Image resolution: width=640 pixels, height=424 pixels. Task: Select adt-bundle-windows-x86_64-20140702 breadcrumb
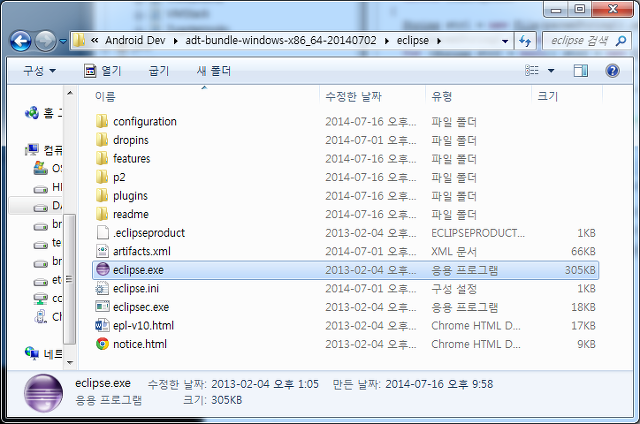tap(281, 40)
